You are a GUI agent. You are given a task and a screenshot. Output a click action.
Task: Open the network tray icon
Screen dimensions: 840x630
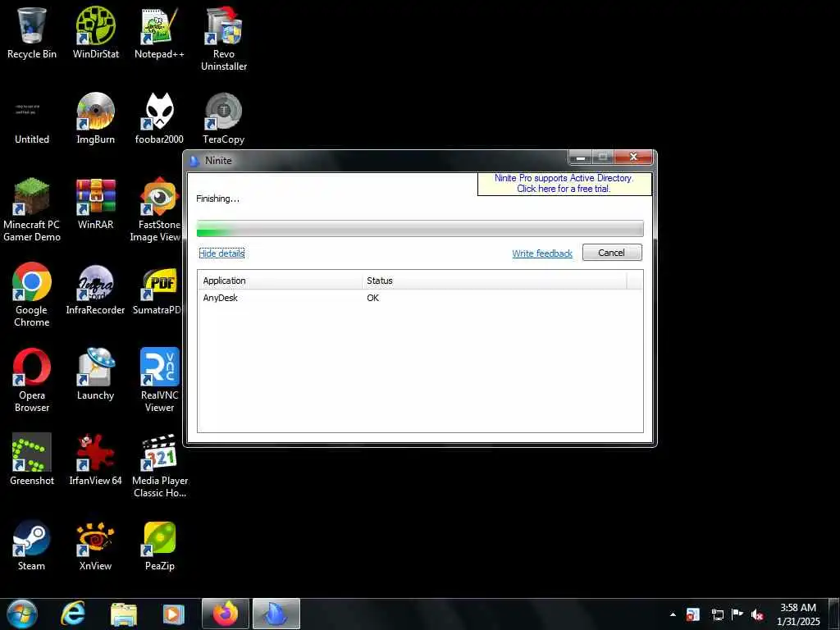click(717, 614)
